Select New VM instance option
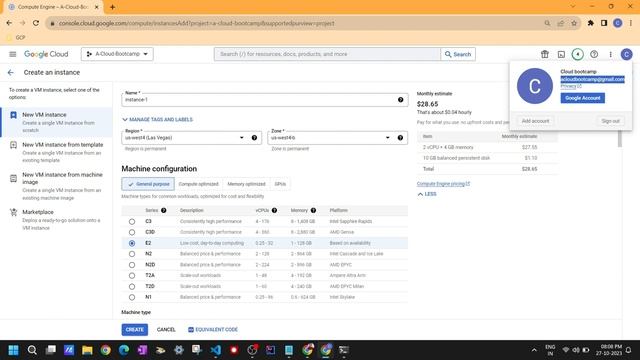This screenshot has height=360, width=640. click(57, 122)
